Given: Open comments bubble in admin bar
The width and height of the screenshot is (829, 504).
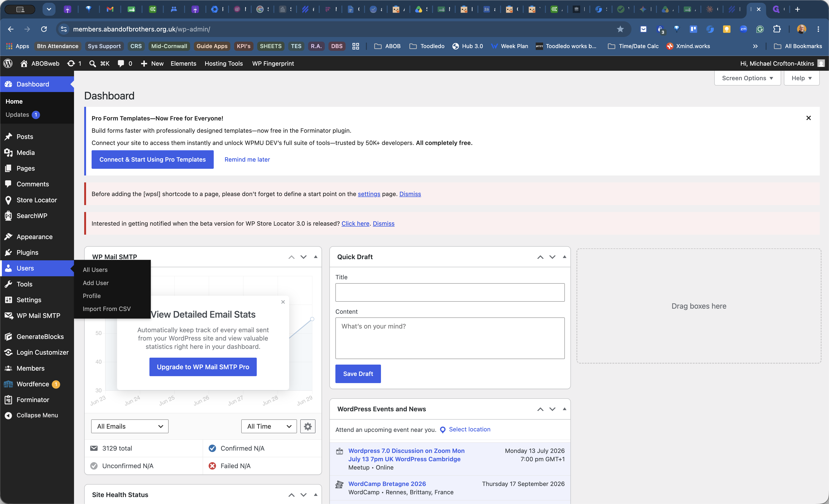Looking at the screenshot, I should [125, 64].
